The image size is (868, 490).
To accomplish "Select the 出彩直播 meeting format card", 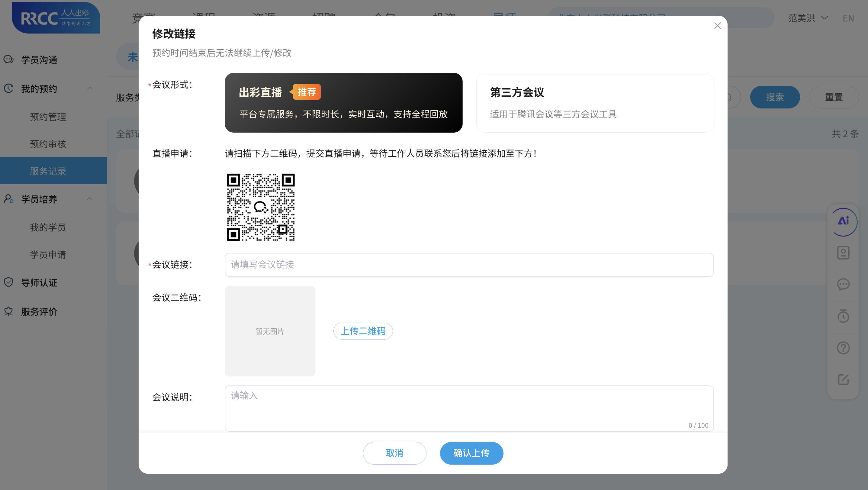I will pyautogui.click(x=343, y=102).
